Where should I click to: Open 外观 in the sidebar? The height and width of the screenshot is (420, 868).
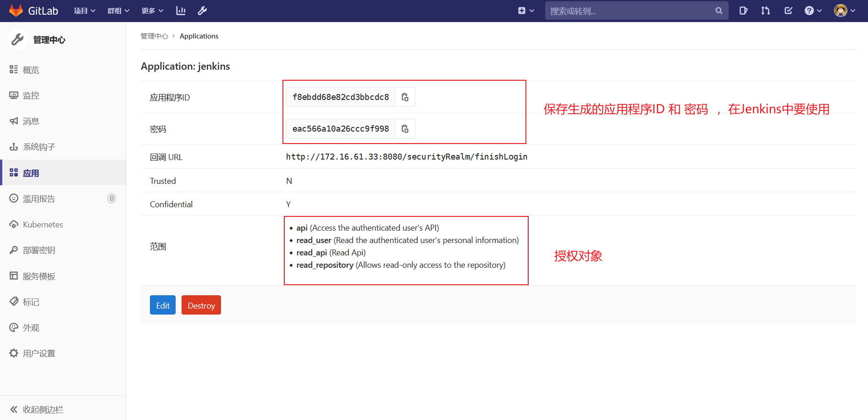(63, 327)
